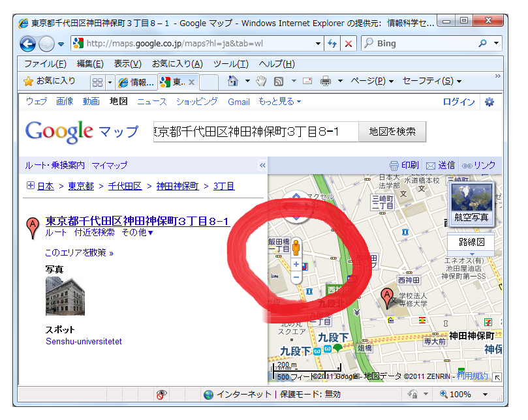528x420 pixels.
Task: Open the マイマップ link
Action: pyautogui.click(x=110, y=165)
